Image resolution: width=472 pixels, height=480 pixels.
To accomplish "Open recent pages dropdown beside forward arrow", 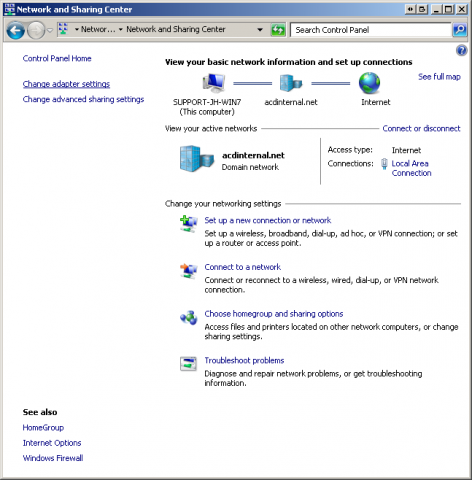I will click(x=50, y=30).
